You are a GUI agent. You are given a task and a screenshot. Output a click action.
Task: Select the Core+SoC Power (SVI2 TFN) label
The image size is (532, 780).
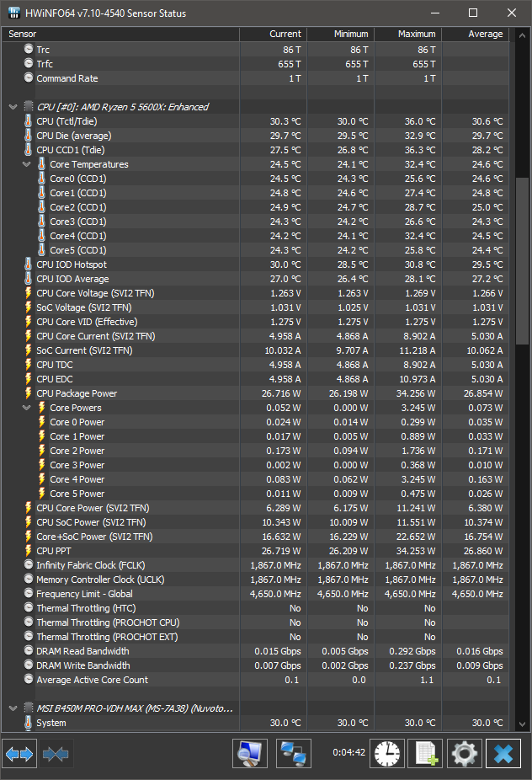[x=94, y=537]
